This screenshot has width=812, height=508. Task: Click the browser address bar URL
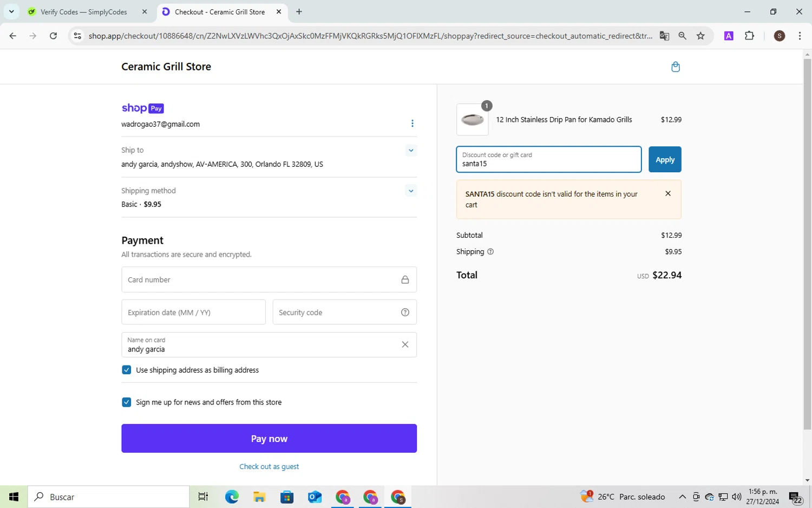[371, 36]
